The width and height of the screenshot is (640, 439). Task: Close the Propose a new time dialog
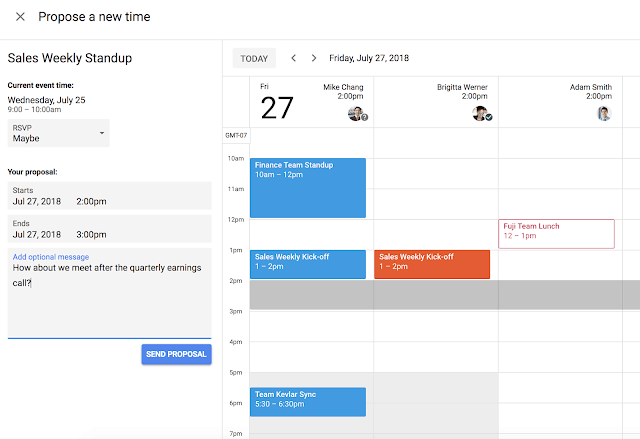pos(20,17)
